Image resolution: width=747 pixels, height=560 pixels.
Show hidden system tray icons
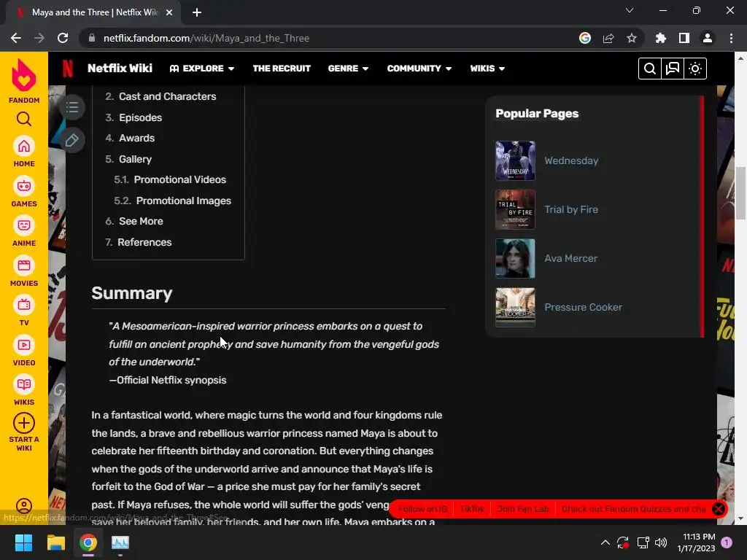click(x=605, y=542)
